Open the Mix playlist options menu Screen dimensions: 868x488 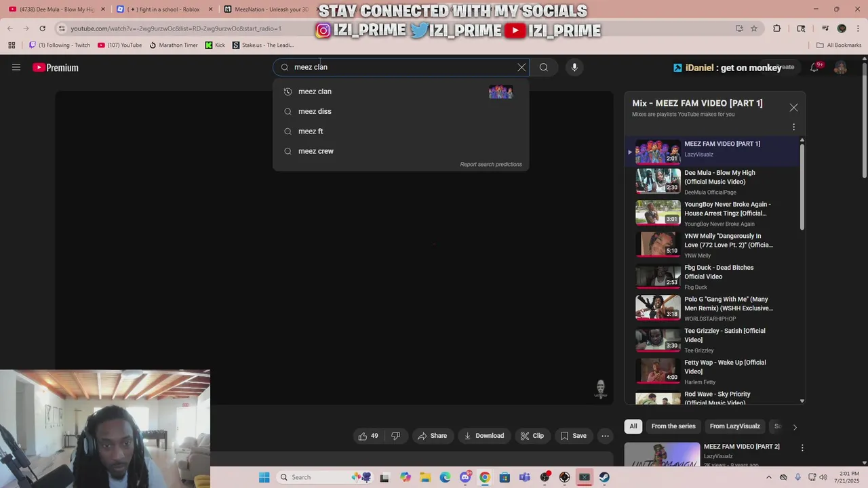pos(793,127)
